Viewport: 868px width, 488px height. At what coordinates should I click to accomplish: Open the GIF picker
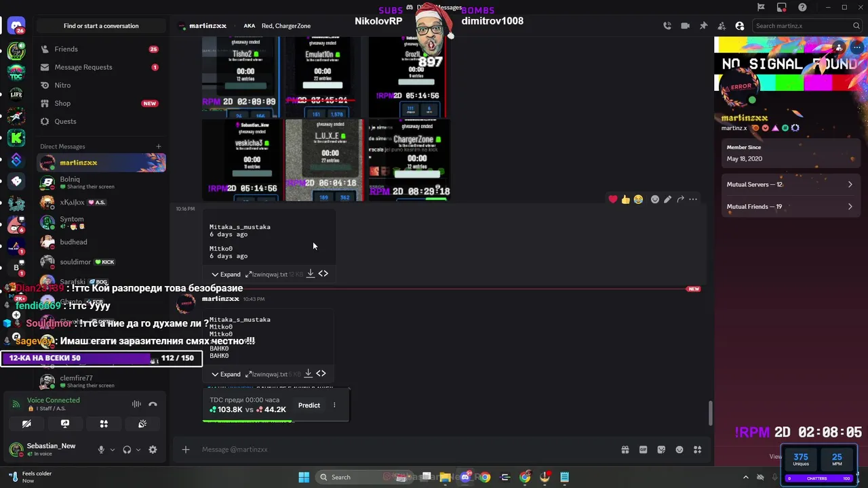click(643, 449)
